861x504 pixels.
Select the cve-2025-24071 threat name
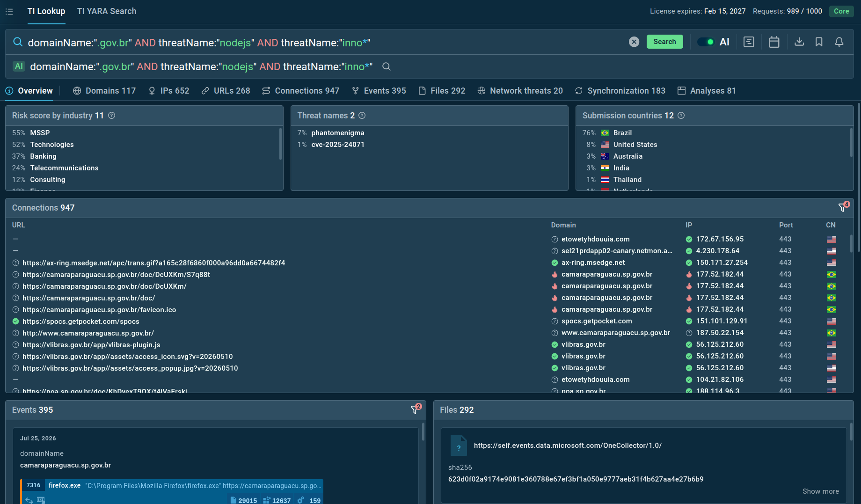(x=338, y=145)
